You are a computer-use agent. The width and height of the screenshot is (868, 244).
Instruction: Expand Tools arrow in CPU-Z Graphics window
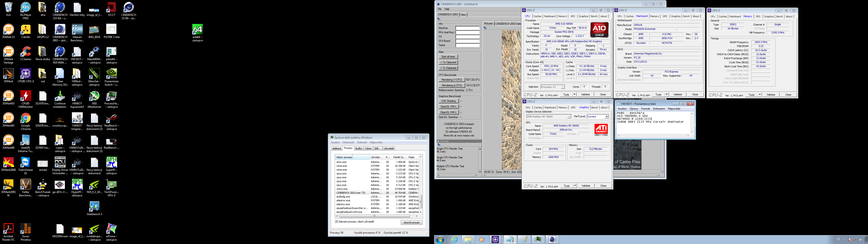[x=575, y=186]
